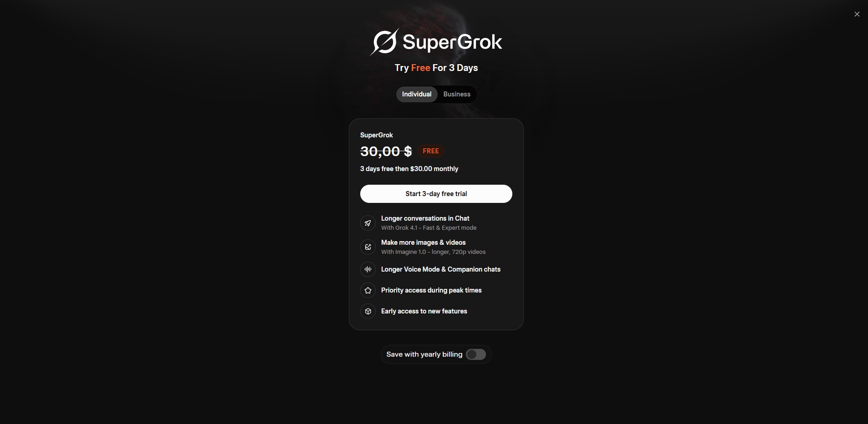The image size is (868, 424).
Task: Click the voice waveform icon
Action: (x=368, y=269)
